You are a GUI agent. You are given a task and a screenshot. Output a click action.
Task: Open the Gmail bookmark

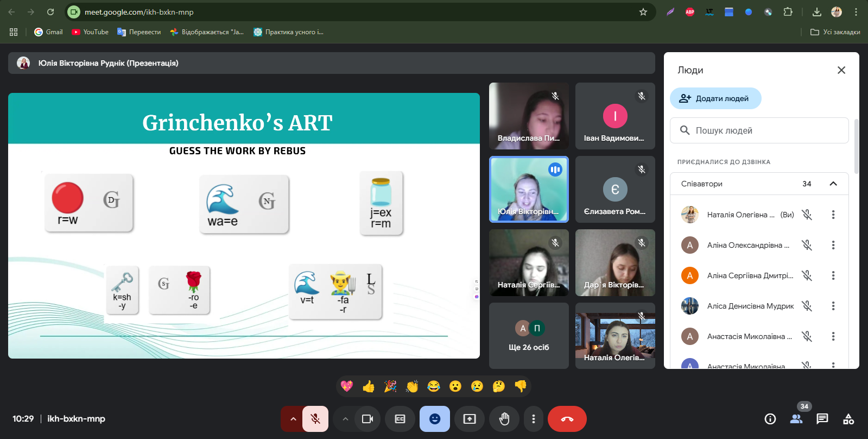pyautogui.click(x=48, y=32)
